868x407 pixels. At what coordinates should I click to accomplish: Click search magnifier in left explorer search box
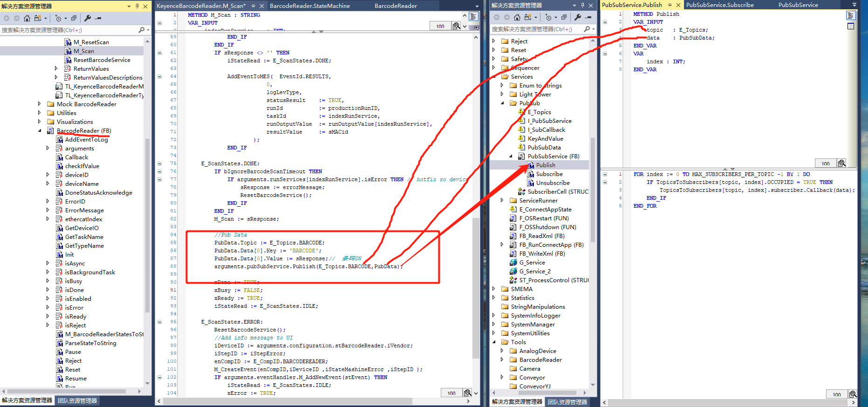tap(142, 30)
